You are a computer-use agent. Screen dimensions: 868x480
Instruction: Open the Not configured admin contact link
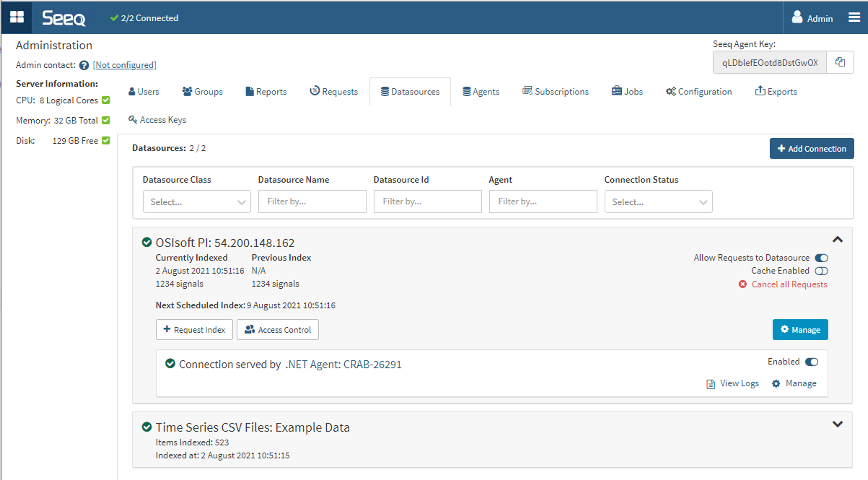point(124,65)
